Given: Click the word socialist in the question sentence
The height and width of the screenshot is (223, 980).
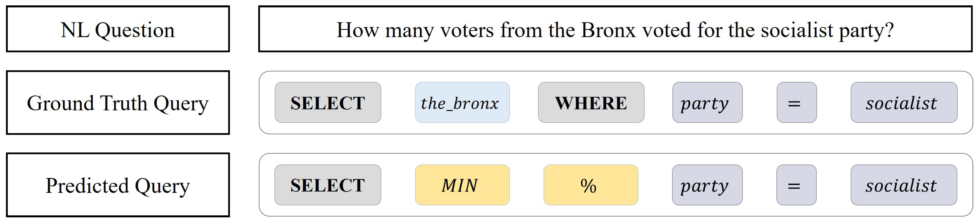Looking at the screenshot, I should tap(797, 30).
